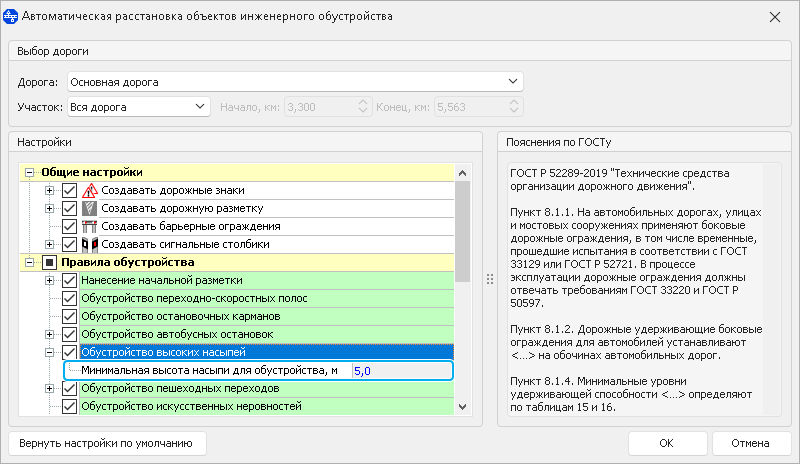Click the 'Отмена' button
This screenshot has width=800, height=464.
pos(751,443)
